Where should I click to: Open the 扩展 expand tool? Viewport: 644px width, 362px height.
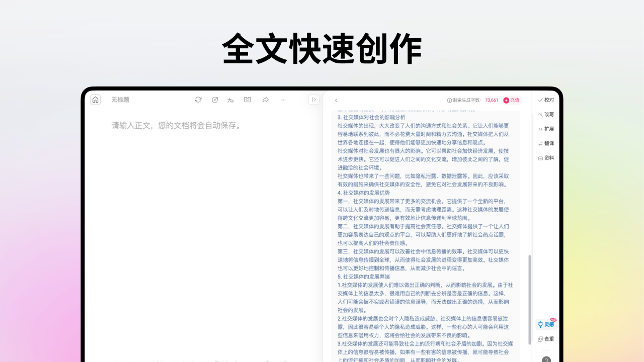[x=546, y=129]
